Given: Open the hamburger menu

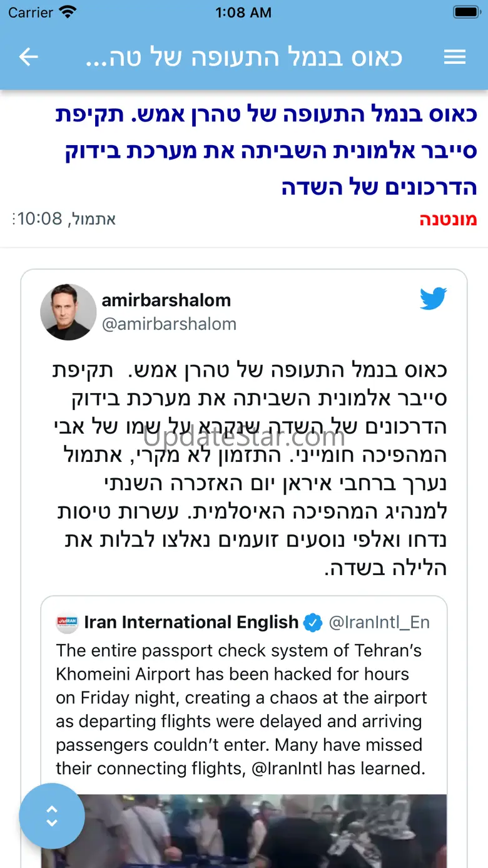Looking at the screenshot, I should pyautogui.click(x=455, y=58).
